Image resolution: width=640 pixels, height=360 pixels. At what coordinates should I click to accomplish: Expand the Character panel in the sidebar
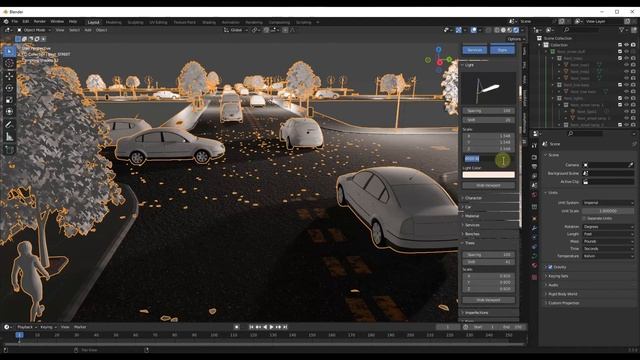[x=489, y=198]
